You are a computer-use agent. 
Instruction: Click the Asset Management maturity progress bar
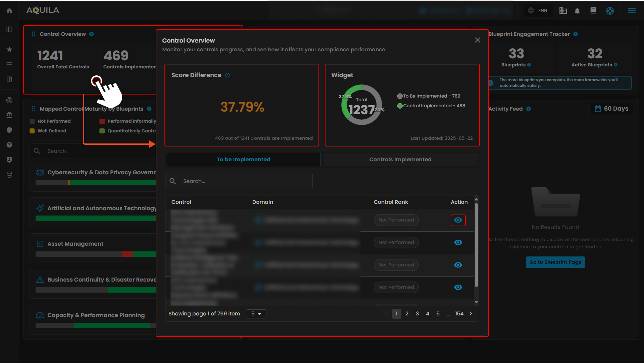pos(96,254)
